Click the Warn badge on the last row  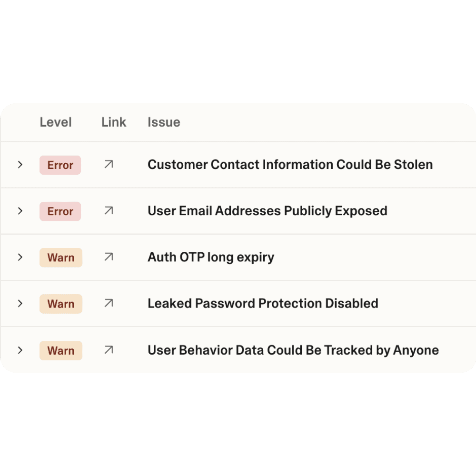pyautogui.click(x=60, y=350)
